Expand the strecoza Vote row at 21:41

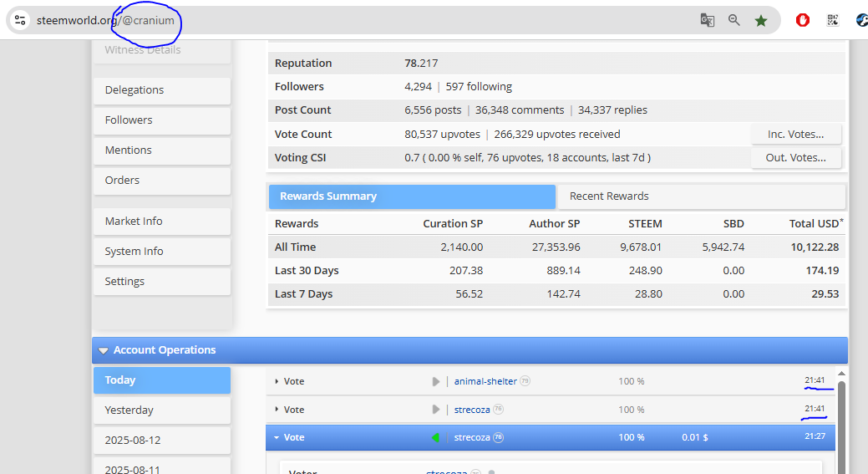pos(277,410)
